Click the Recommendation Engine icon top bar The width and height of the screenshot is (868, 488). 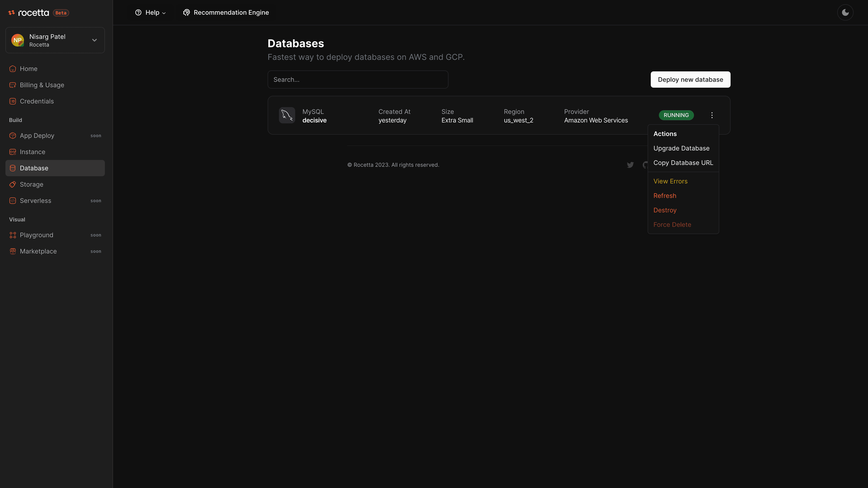pyautogui.click(x=186, y=12)
